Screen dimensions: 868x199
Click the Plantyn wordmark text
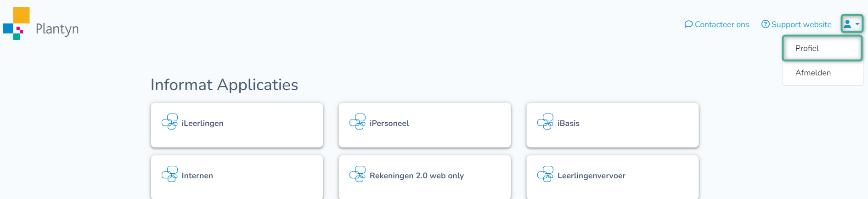57,29
